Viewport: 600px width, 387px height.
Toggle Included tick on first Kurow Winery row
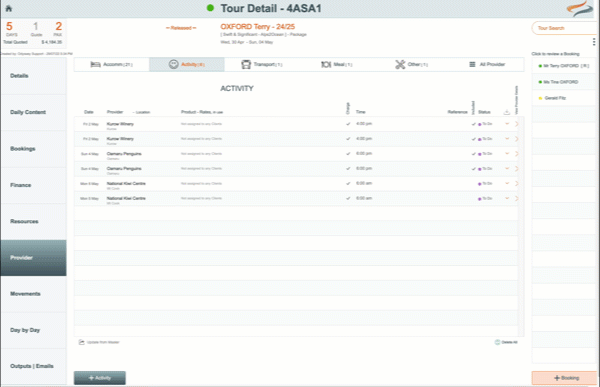tap(474, 124)
